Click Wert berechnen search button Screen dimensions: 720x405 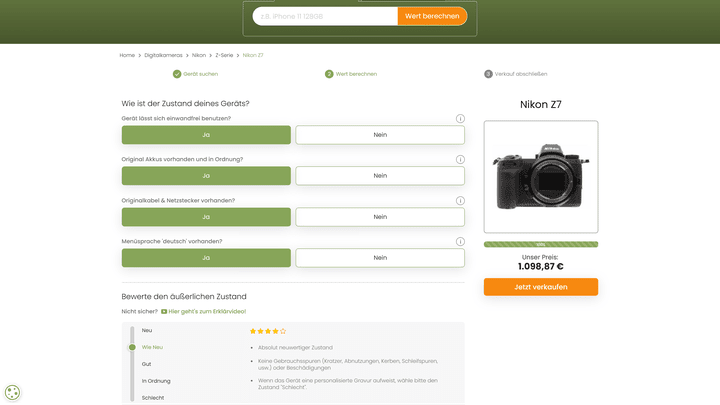click(x=432, y=16)
